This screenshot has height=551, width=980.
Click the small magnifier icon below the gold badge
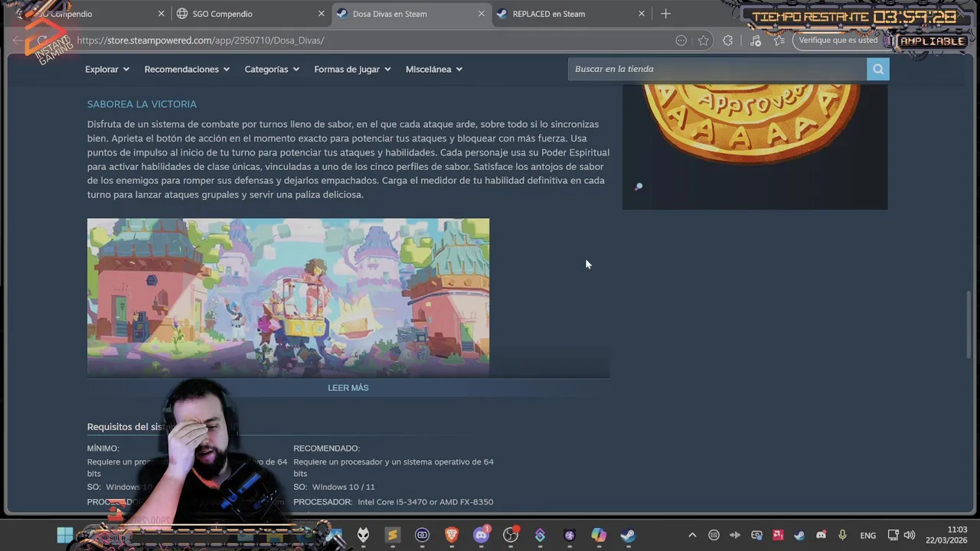coord(639,187)
